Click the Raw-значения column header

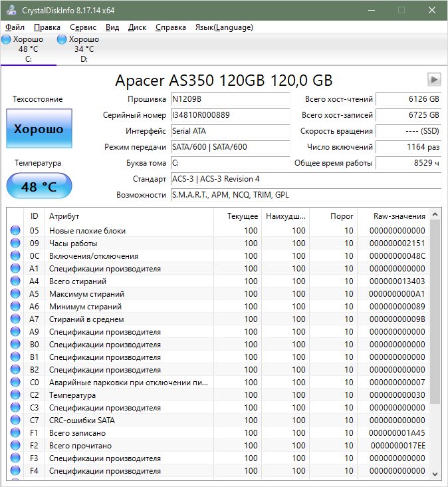click(x=393, y=216)
